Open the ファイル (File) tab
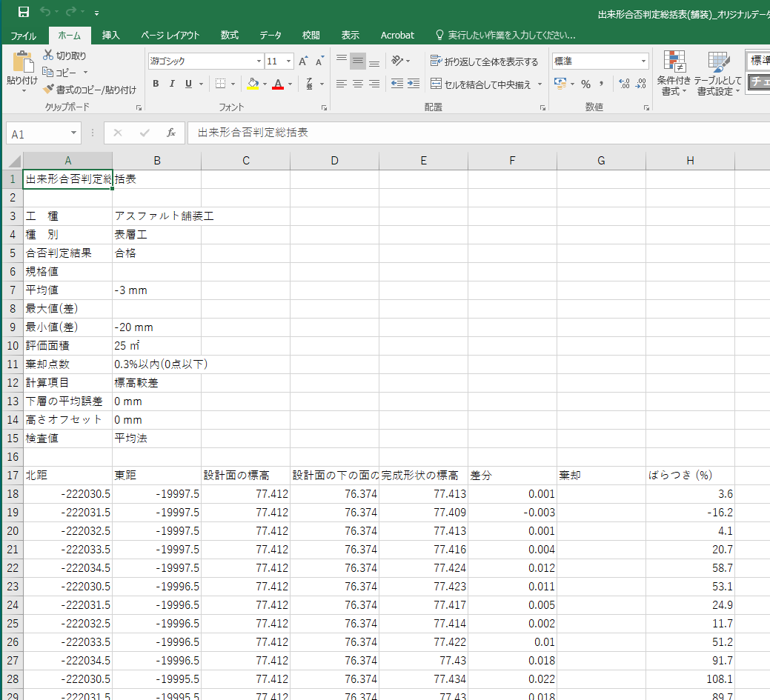Screen dimensions: 770x700 pos(24,36)
